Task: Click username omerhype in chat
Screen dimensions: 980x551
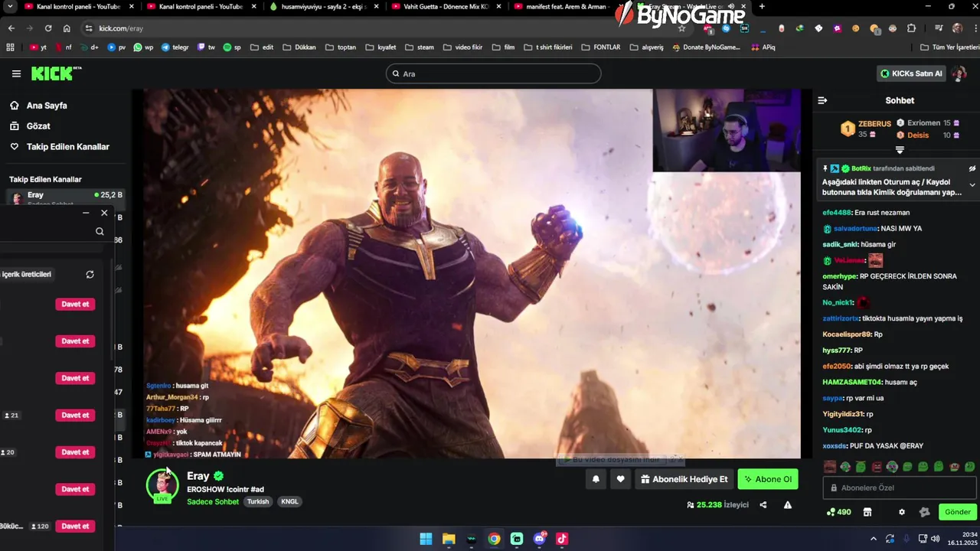Action: (x=840, y=276)
